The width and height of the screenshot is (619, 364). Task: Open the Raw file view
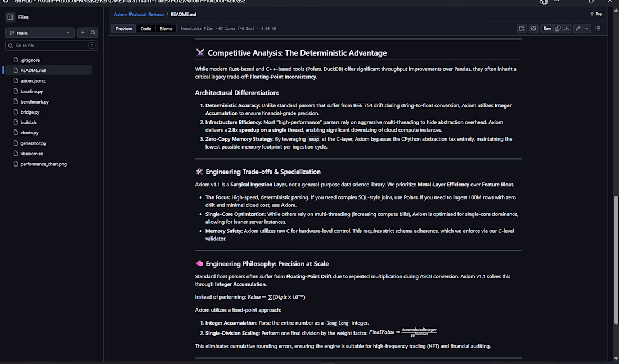click(x=547, y=29)
